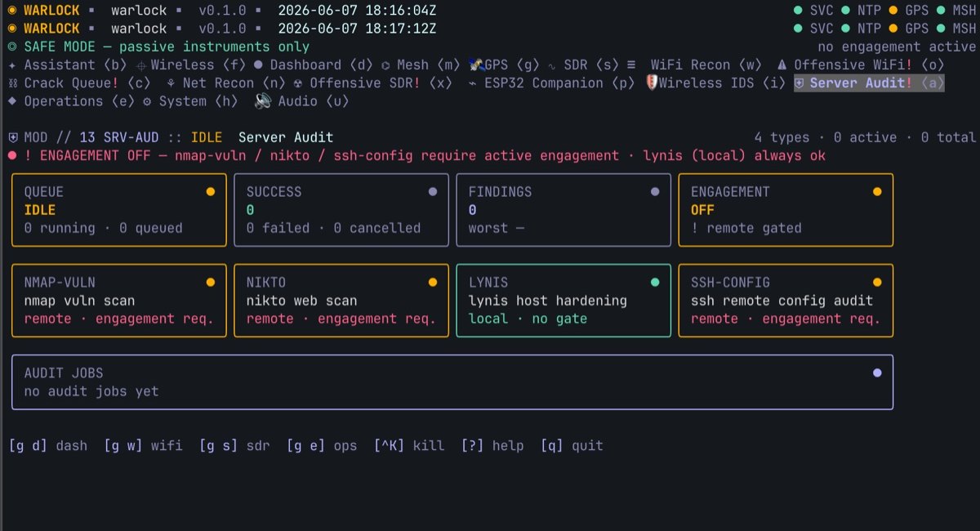The image size is (980, 531).
Task: Select the NIKTO nikto web scan card
Action: [x=341, y=301]
